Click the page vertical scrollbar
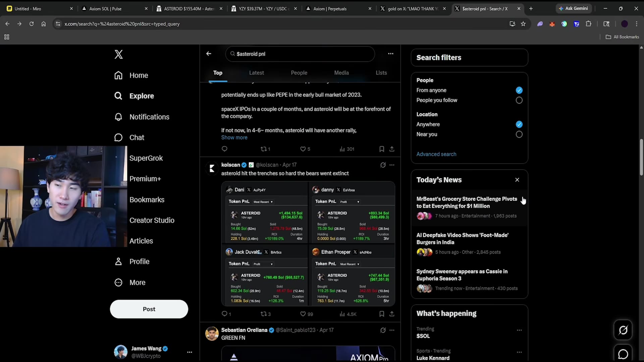Image resolution: width=644 pixels, height=362 pixels. [x=641, y=158]
